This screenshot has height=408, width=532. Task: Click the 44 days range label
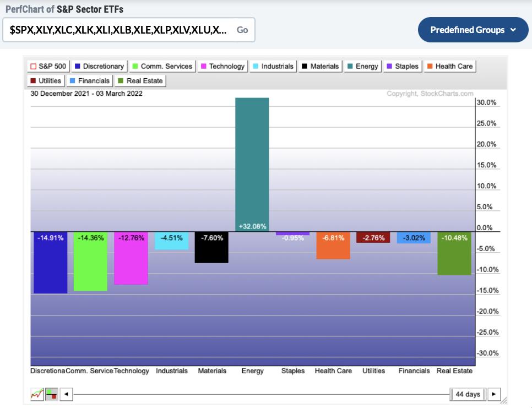click(468, 394)
